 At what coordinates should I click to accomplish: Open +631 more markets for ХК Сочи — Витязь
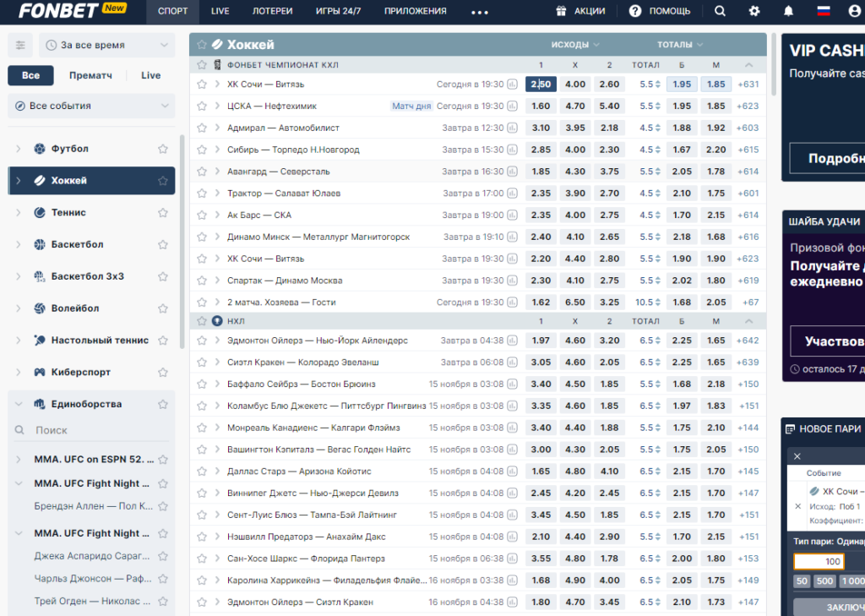coord(748,84)
